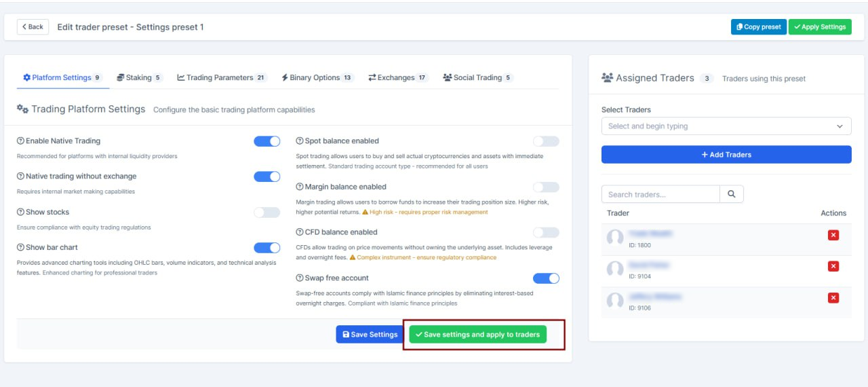The image size is (868, 387).
Task: Enable the Margin balance toggle
Action: pyautogui.click(x=546, y=187)
